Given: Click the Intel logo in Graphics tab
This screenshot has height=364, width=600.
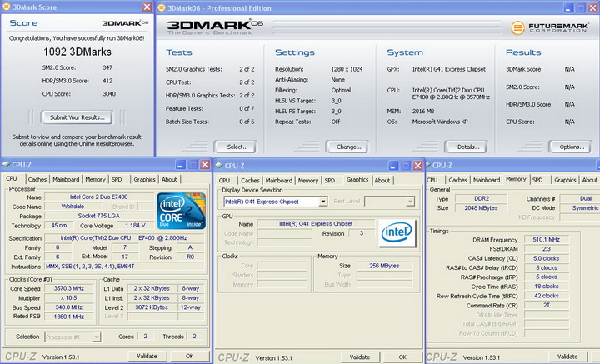Looking at the screenshot, I should pyautogui.click(x=397, y=232).
